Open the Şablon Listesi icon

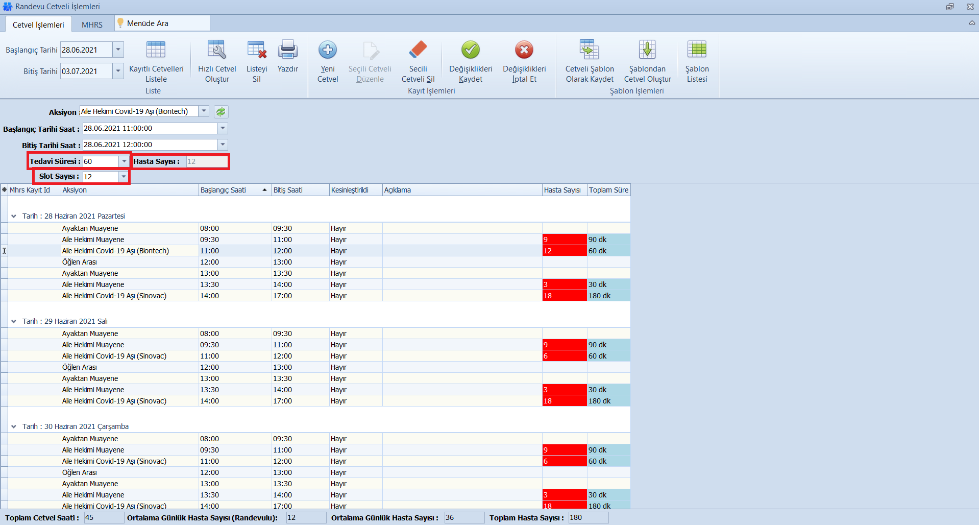pos(697,50)
